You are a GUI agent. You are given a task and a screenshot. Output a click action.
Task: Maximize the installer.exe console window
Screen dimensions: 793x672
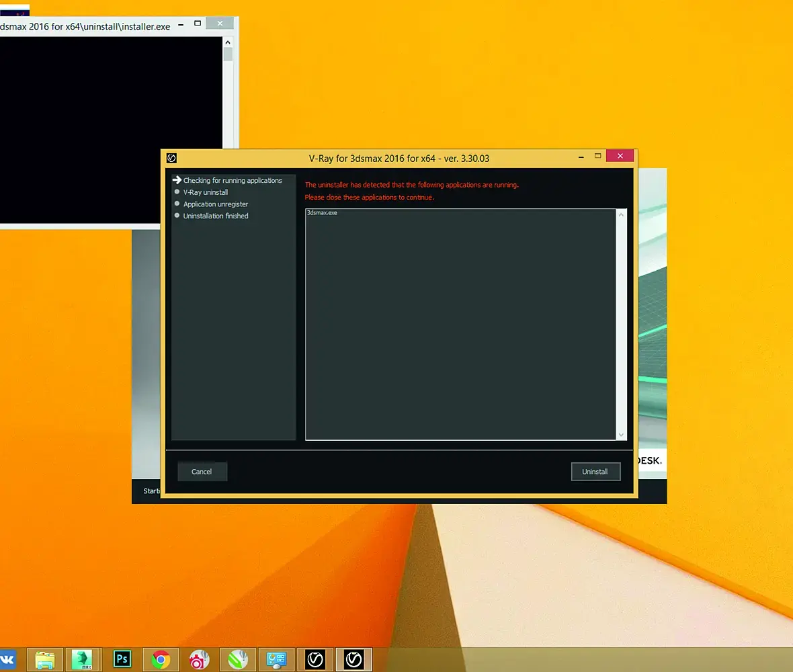click(198, 24)
